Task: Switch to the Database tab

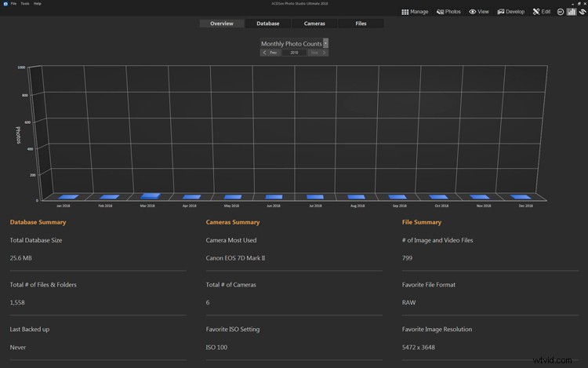Action: (268, 24)
